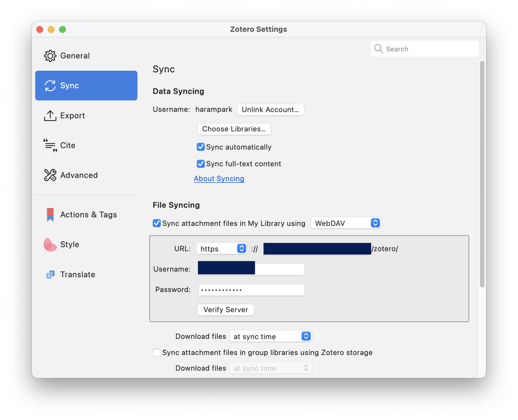Click the WebDAV URL host field
Screen dimensions: 518x420
[317, 249]
